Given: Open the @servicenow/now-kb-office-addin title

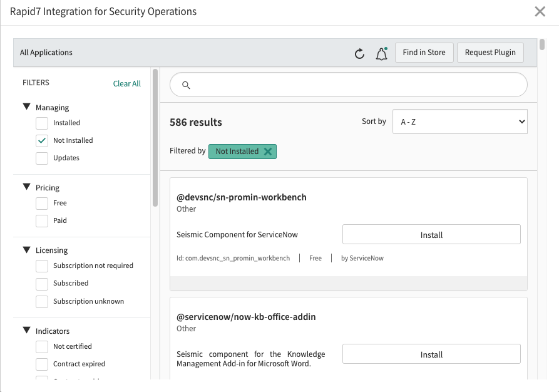Looking at the screenshot, I should [x=246, y=317].
